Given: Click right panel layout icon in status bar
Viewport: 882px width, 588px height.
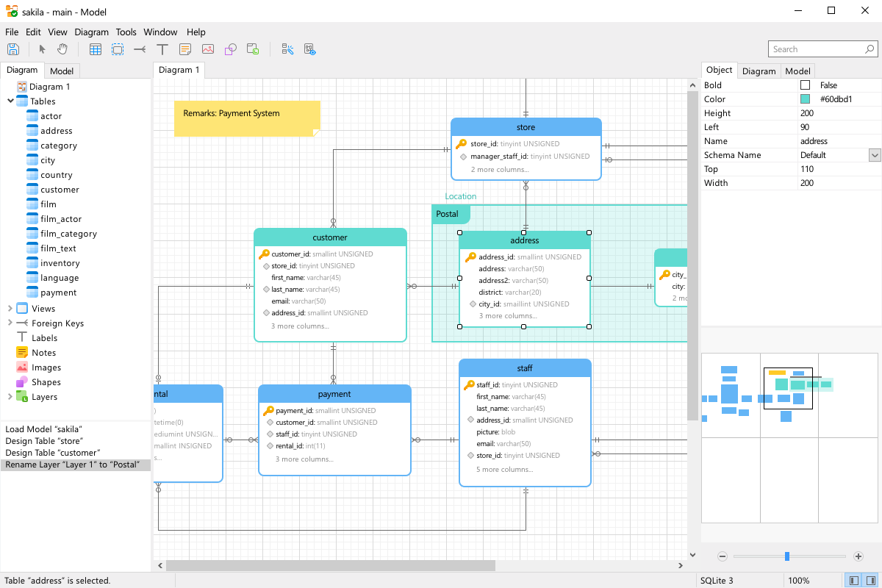Looking at the screenshot, I should click(871, 581).
